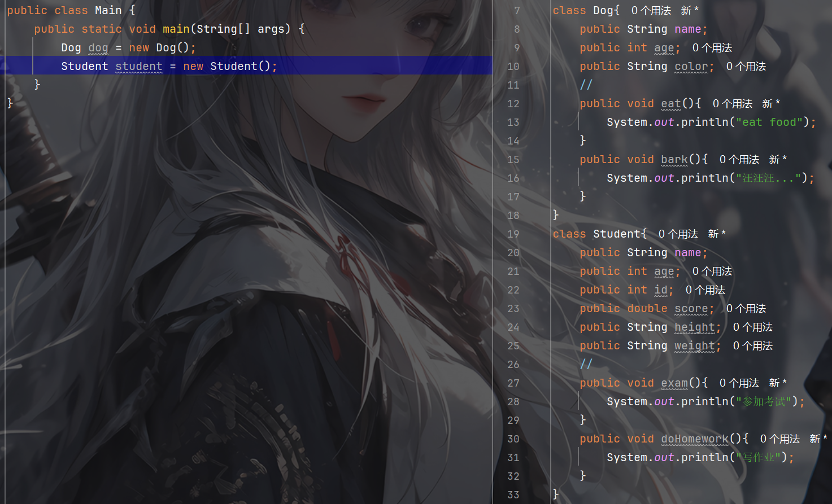The image size is (832, 504).
Task: Click the exam method name
Action: pyautogui.click(x=674, y=383)
